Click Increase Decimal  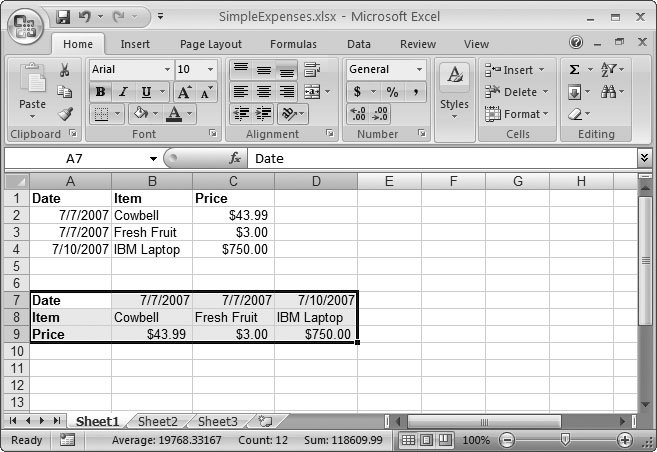[x=358, y=114]
